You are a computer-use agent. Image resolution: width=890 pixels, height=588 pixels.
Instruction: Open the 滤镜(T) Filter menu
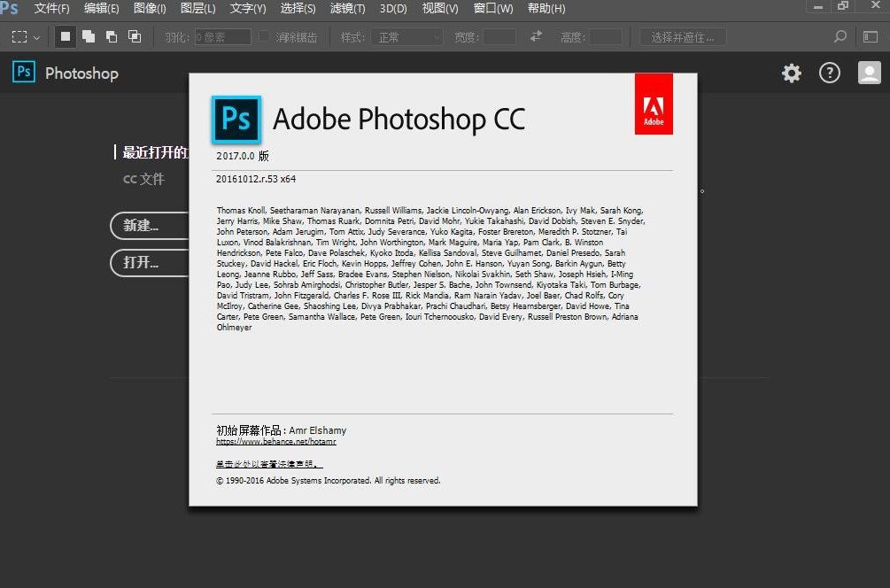[348, 9]
